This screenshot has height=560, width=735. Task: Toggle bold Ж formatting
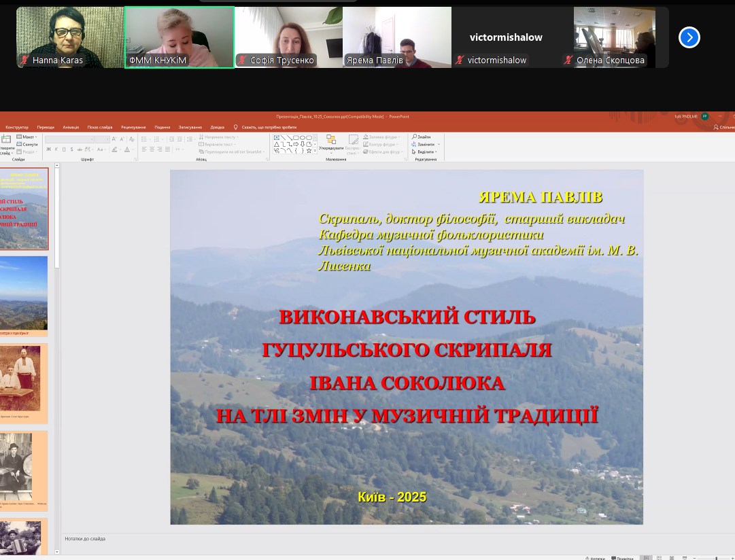pyautogui.click(x=49, y=150)
